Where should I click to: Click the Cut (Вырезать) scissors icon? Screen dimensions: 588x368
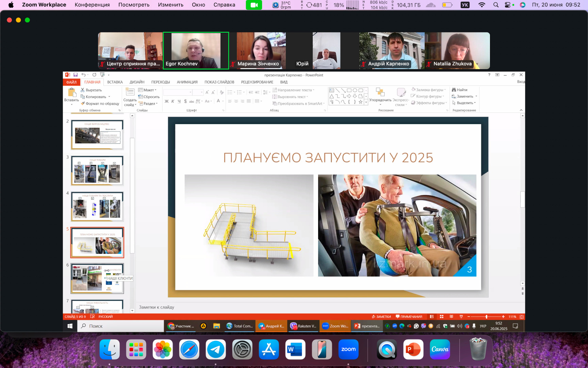coord(82,90)
